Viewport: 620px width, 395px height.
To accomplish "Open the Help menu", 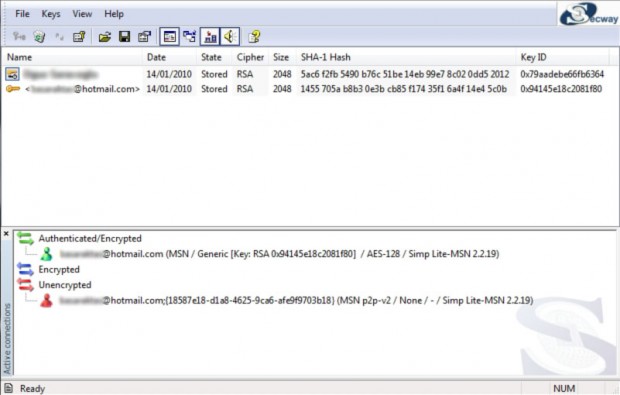I will (x=114, y=14).
